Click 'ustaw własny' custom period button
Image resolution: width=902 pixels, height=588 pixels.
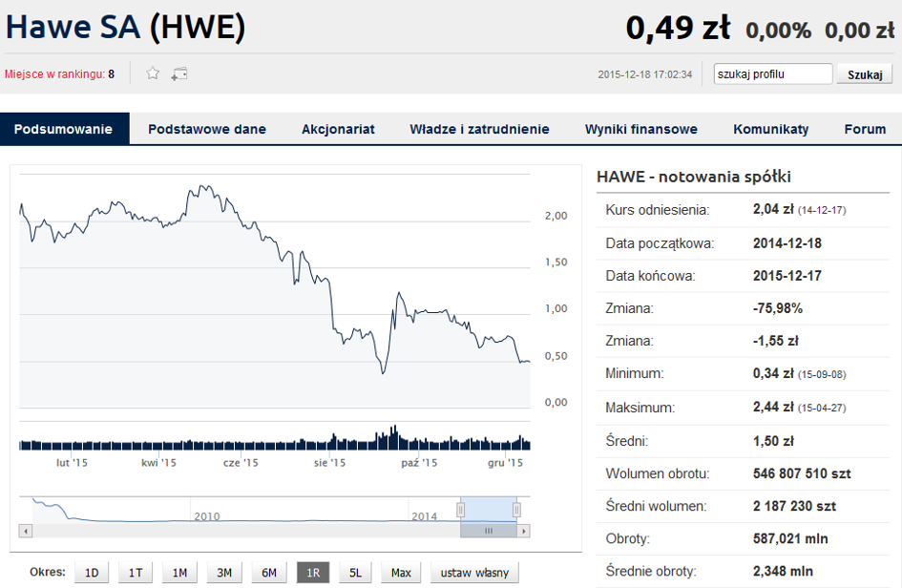coord(474,573)
